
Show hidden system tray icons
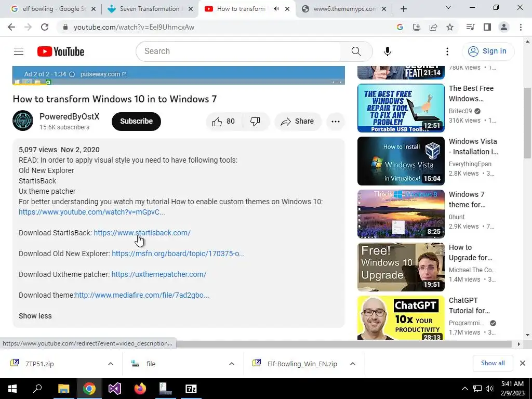point(465,389)
